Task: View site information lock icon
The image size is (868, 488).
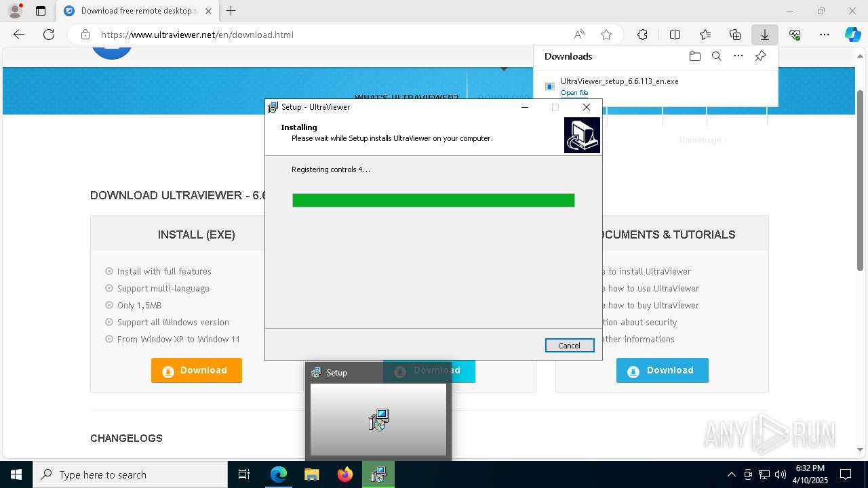Action: [85, 35]
